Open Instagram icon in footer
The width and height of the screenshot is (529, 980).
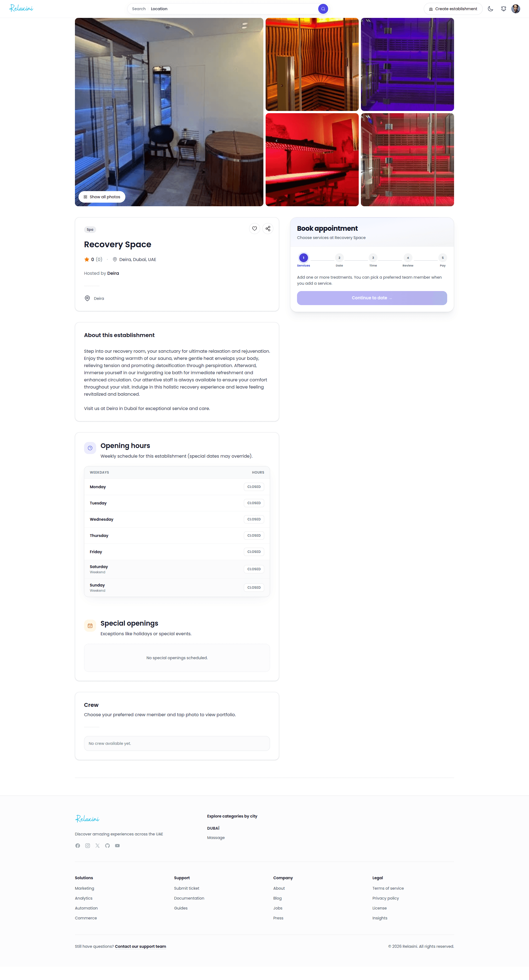click(x=88, y=846)
